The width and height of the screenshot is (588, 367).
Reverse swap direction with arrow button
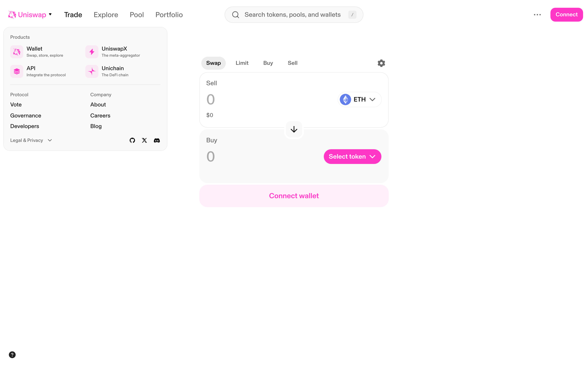[294, 129]
